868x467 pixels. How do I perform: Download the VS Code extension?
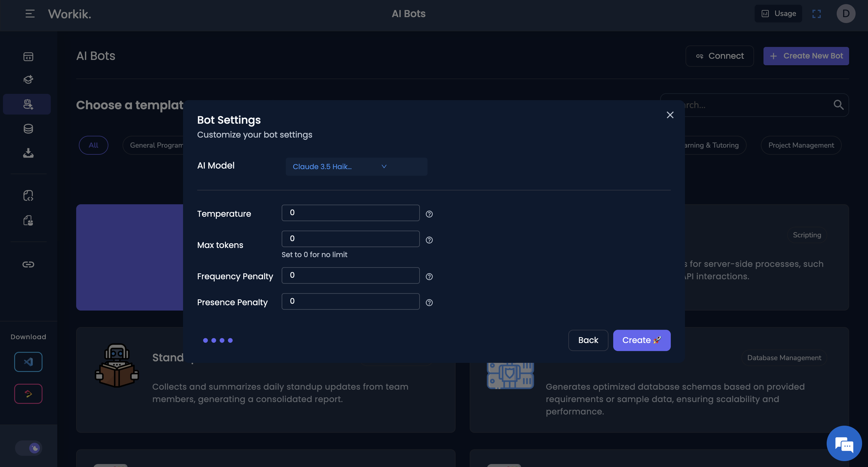click(x=28, y=362)
